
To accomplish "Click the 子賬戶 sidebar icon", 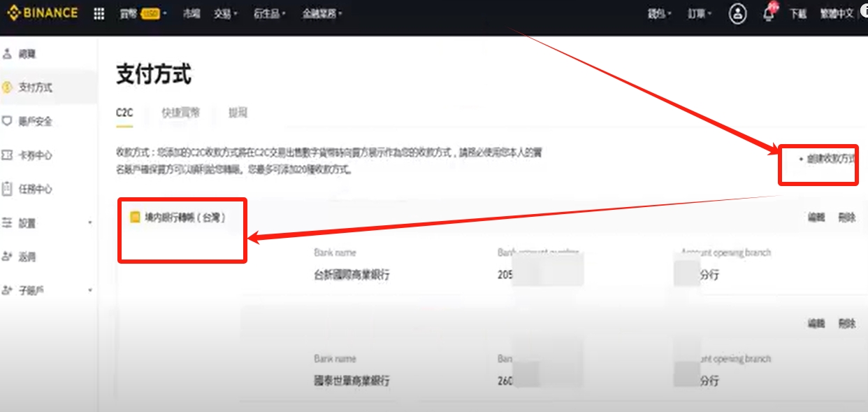I will [x=8, y=290].
